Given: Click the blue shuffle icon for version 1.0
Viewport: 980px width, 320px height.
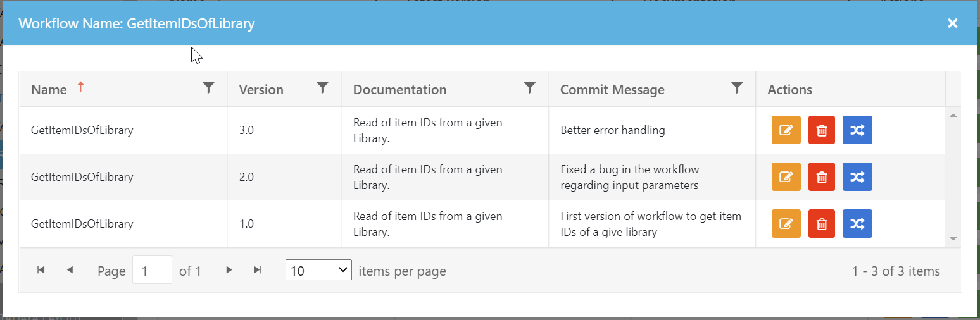Looking at the screenshot, I should point(857,224).
